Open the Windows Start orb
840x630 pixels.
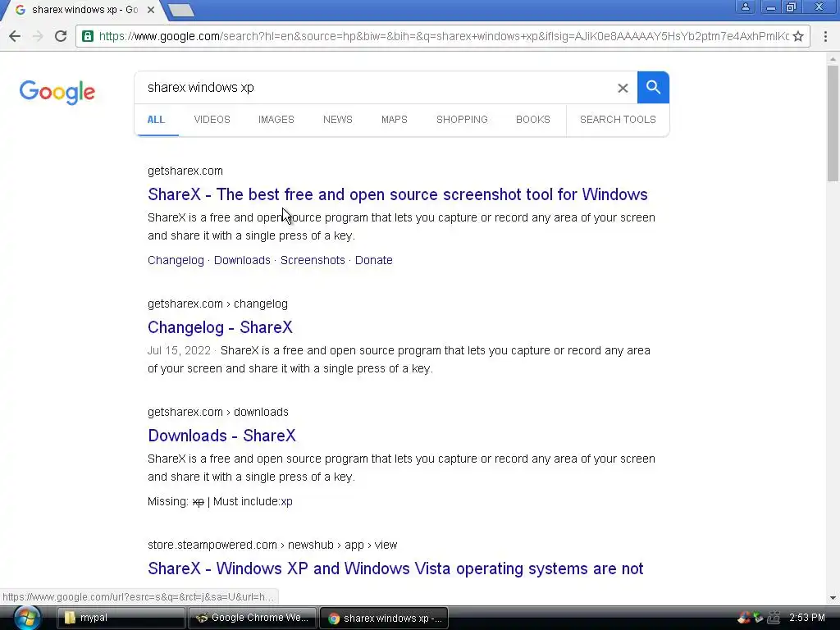pos(27,618)
